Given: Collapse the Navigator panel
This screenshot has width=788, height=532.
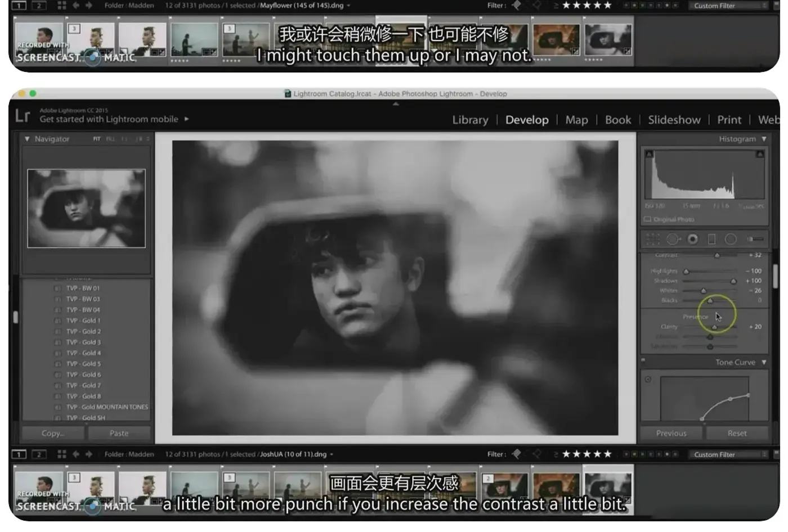Looking at the screenshot, I should click(x=27, y=139).
